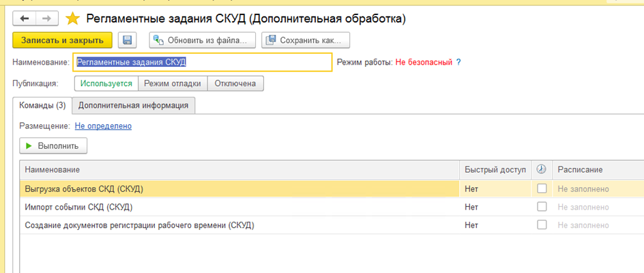
Task: Set publication to 'Отключена'
Action: (235, 83)
